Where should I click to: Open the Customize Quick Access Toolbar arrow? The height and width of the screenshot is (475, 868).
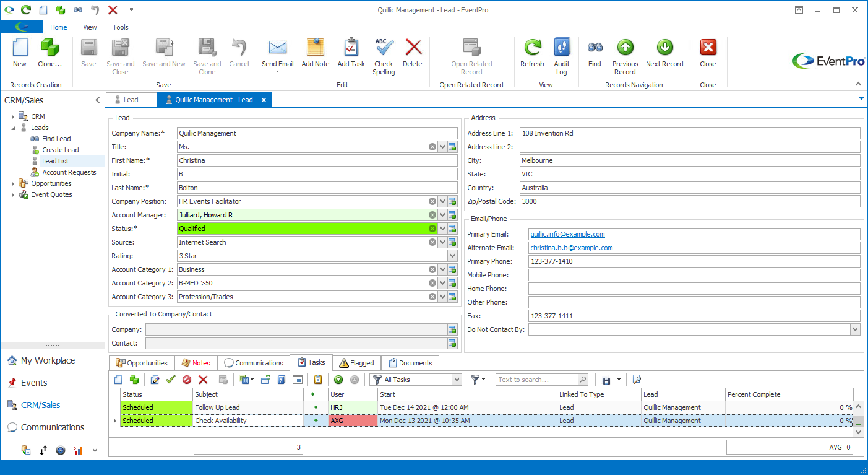[131, 10]
